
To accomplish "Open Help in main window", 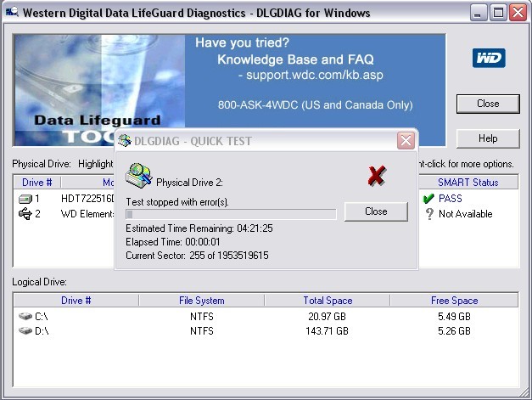I will 488,138.
